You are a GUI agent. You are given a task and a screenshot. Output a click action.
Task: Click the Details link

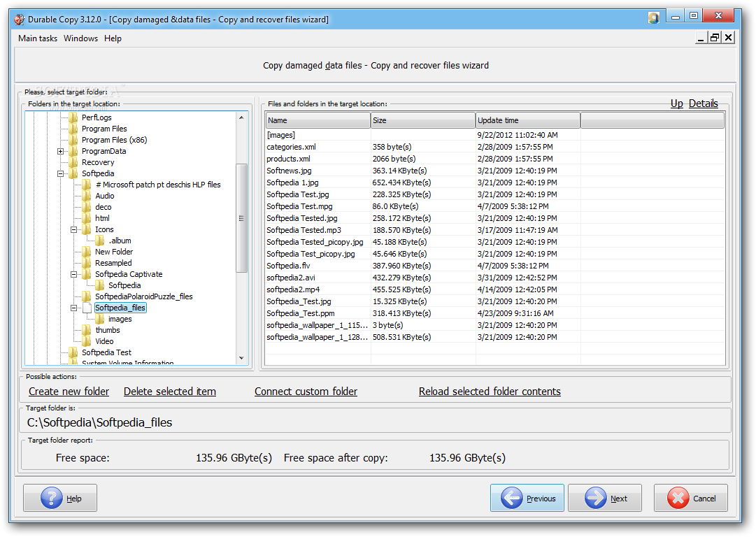click(x=703, y=103)
